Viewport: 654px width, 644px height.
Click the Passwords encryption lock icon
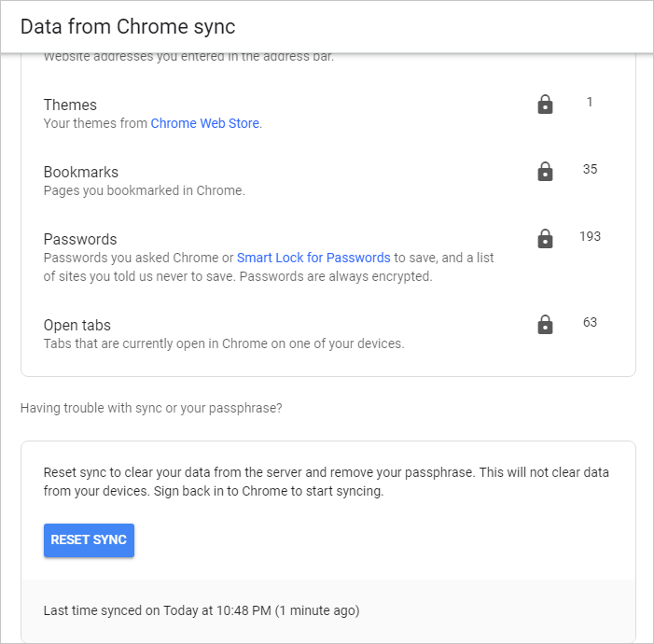pyautogui.click(x=546, y=239)
